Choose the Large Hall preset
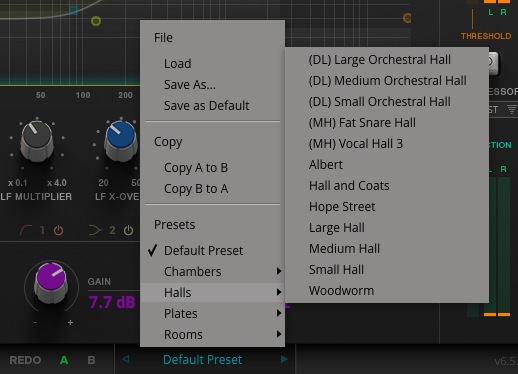Image resolution: width=518 pixels, height=374 pixels. pos(387,228)
